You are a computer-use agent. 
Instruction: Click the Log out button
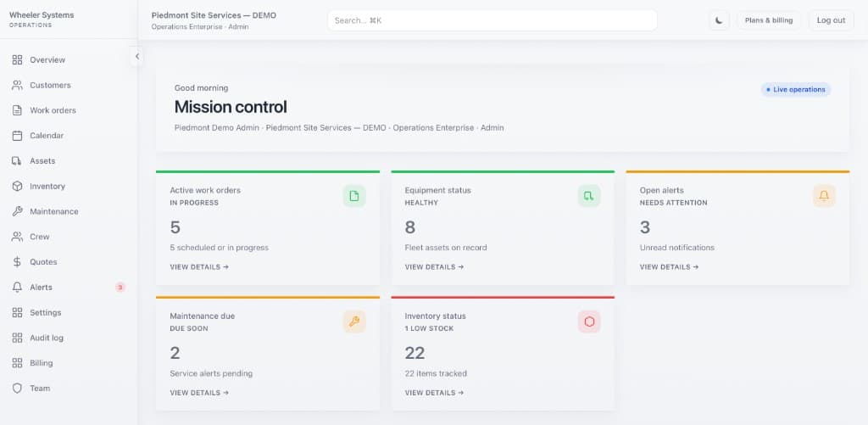[831, 20]
